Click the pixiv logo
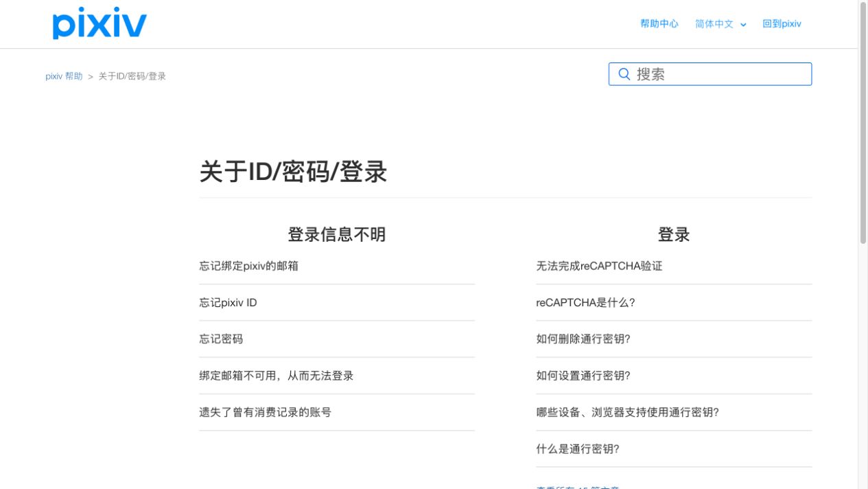868x489 pixels. pos(99,23)
